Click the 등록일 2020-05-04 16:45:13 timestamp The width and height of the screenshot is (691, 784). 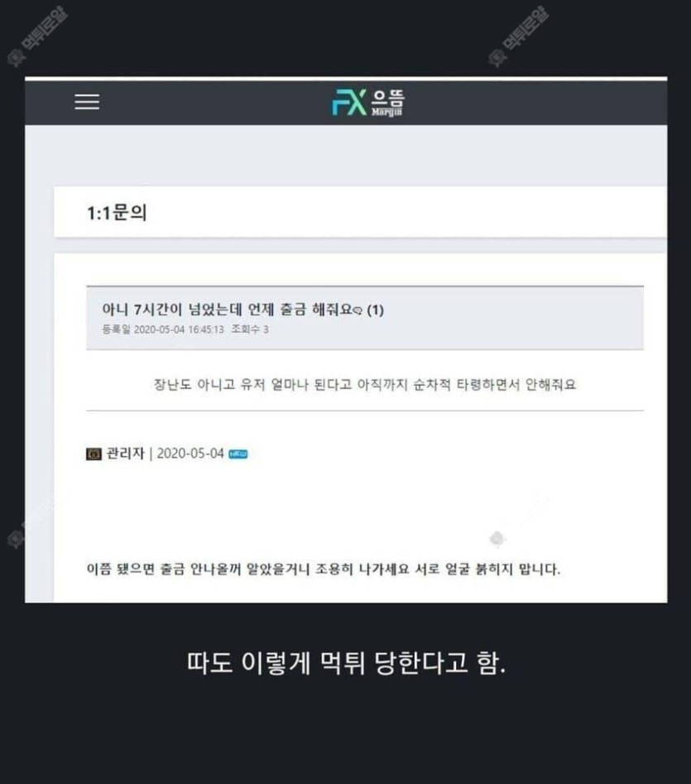[163, 329]
